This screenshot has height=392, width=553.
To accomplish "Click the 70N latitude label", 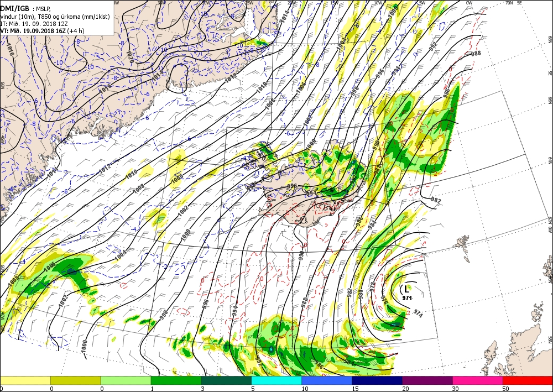I will (x=509, y=2).
